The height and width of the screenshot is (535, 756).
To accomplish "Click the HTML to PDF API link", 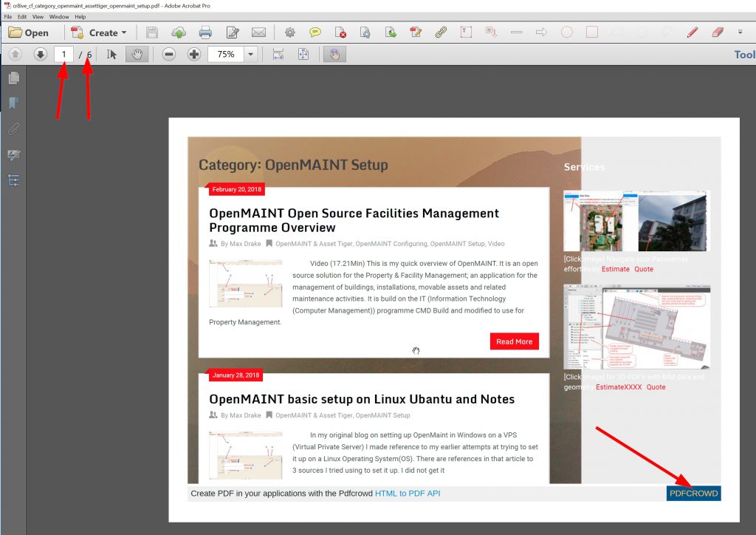I will point(408,493).
